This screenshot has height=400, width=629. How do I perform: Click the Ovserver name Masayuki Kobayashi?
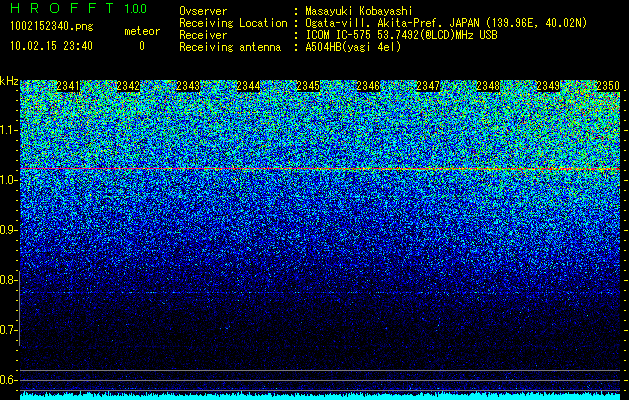[x=359, y=11]
